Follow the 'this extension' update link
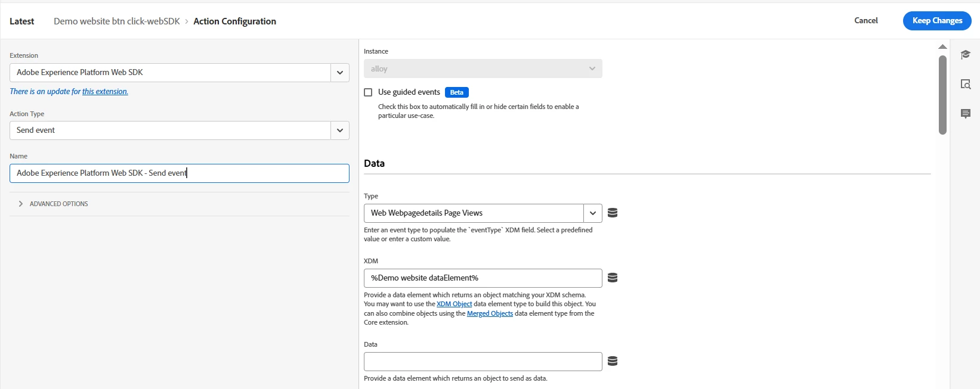 105,91
